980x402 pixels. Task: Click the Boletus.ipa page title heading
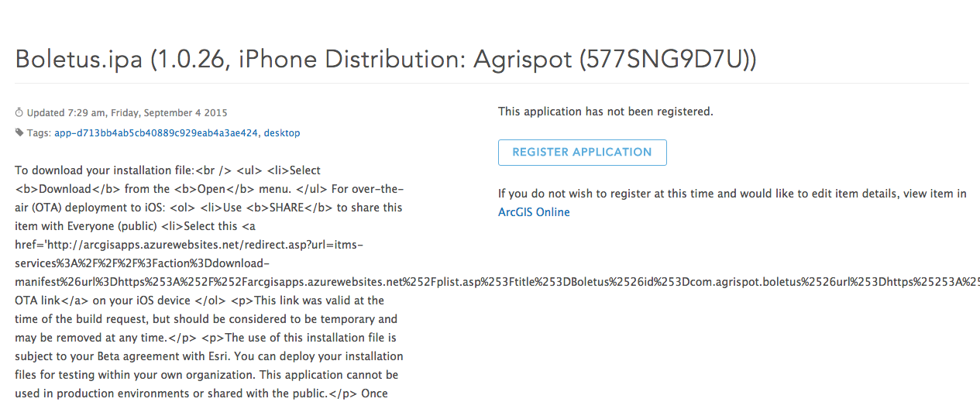pos(386,60)
